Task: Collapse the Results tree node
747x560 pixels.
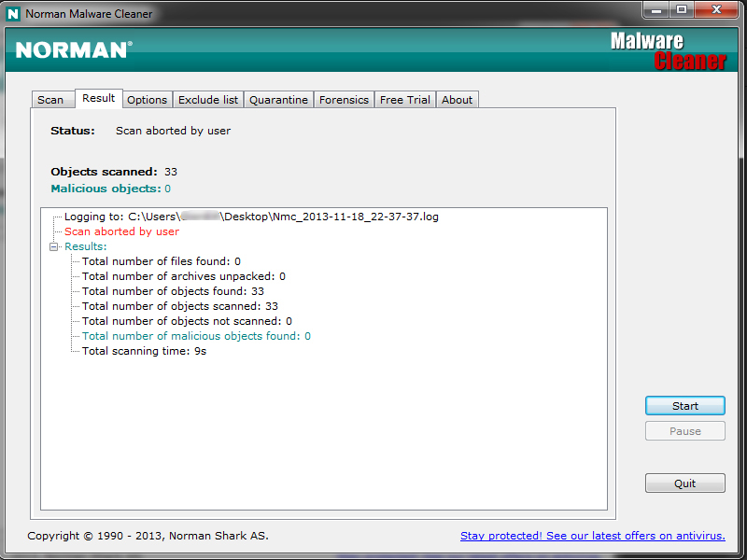Action: (x=54, y=246)
